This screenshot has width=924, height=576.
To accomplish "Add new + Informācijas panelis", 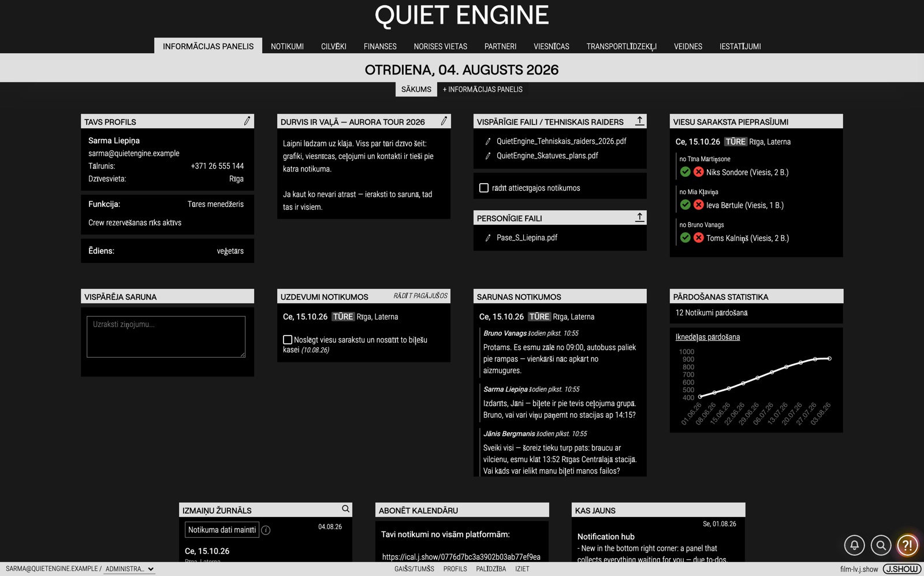I will click(483, 90).
